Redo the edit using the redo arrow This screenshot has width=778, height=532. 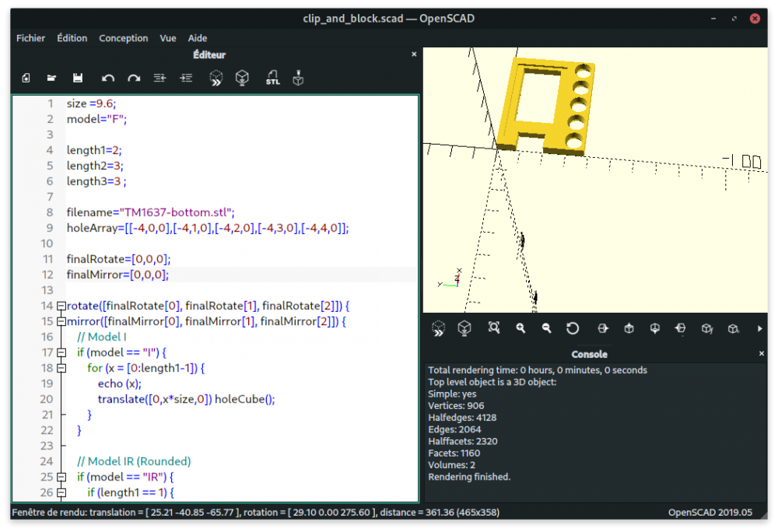(x=134, y=78)
